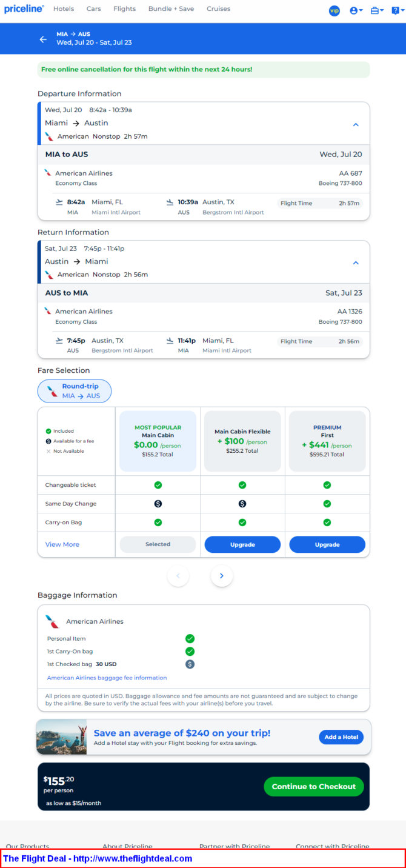Screen dimensions: 406x868
Task: Click Same Day Change checkmark for First
Action: (x=327, y=504)
